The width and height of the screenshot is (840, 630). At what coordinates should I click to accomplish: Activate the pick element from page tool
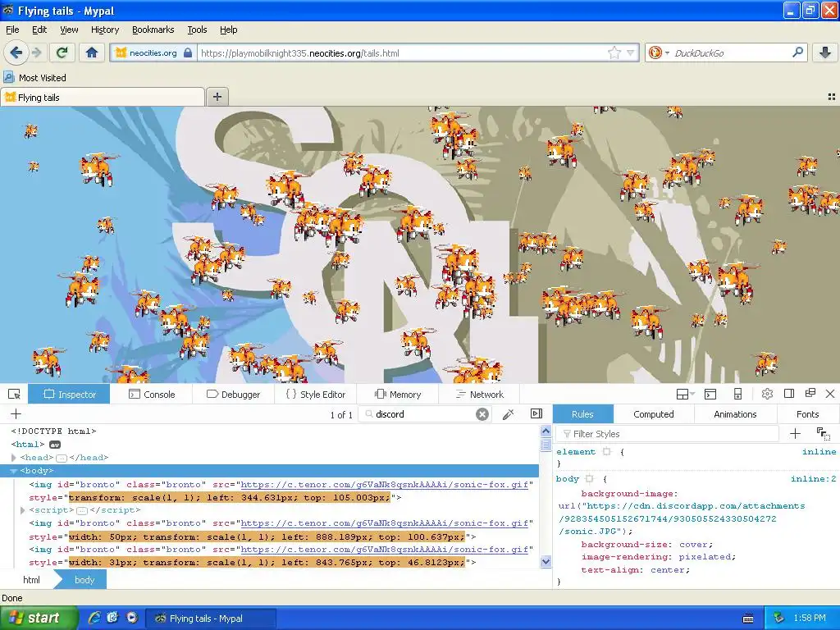[x=15, y=395]
